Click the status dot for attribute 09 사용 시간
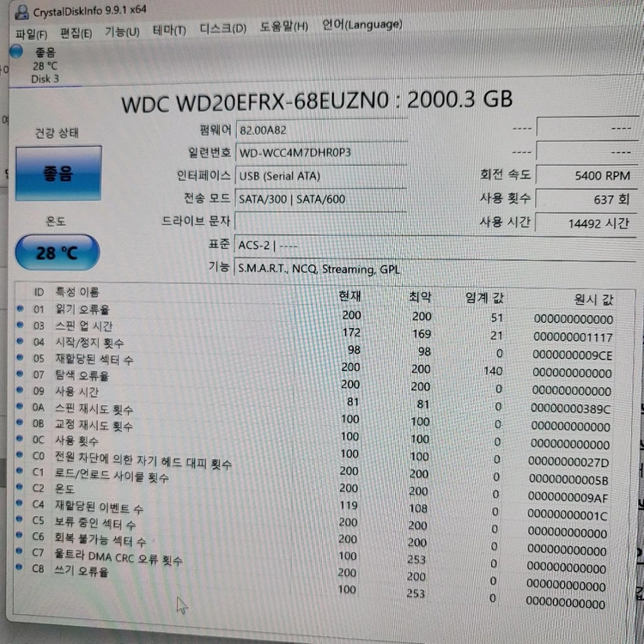 (x=20, y=390)
